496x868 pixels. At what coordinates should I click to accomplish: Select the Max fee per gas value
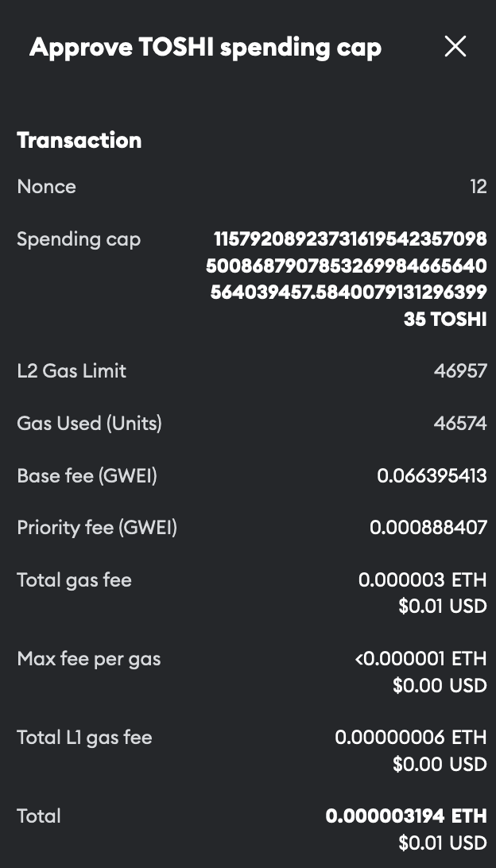419,658
